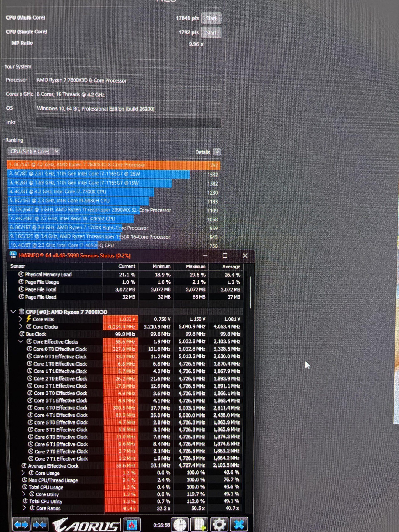Select ranking entry 1 AMD Ryzen 7 7800X3D
399x532 pixels.
(x=113, y=165)
